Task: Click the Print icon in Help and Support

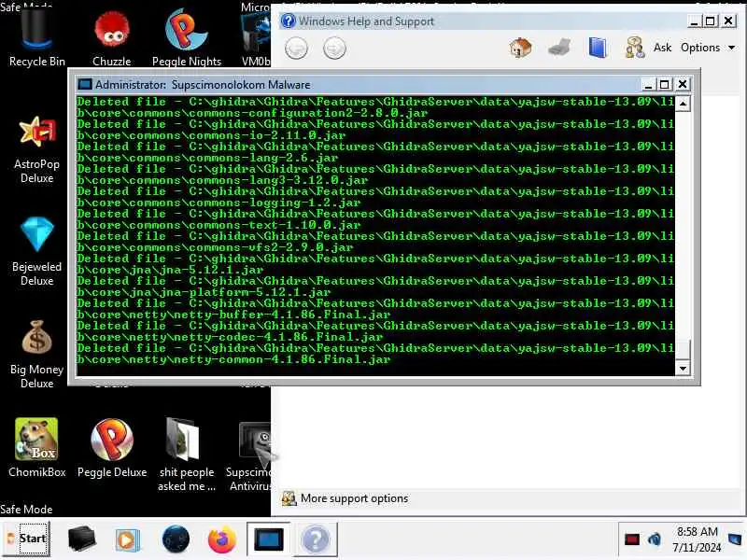Action: tap(559, 48)
